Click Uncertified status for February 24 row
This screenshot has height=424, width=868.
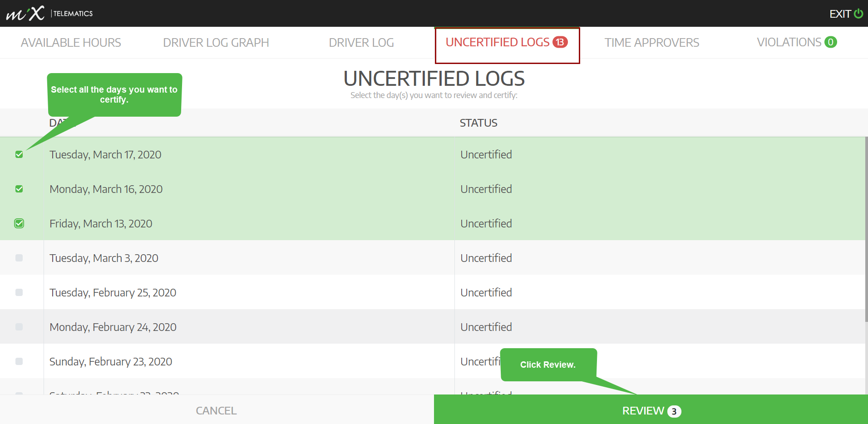[486, 327]
